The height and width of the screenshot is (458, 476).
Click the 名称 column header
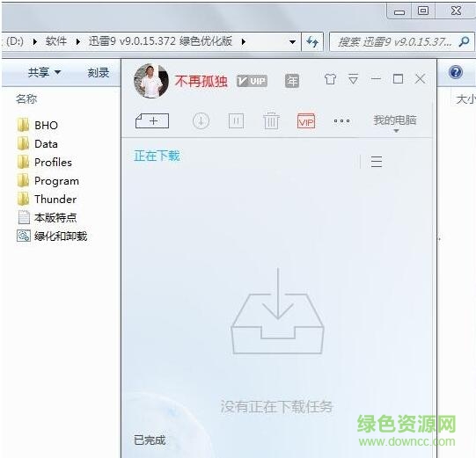coord(26,98)
